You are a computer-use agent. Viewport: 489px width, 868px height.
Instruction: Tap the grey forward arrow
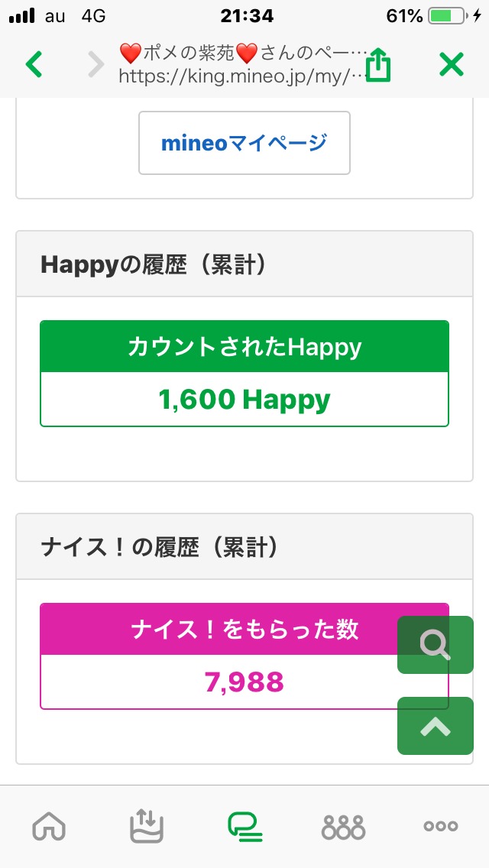[96, 65]
